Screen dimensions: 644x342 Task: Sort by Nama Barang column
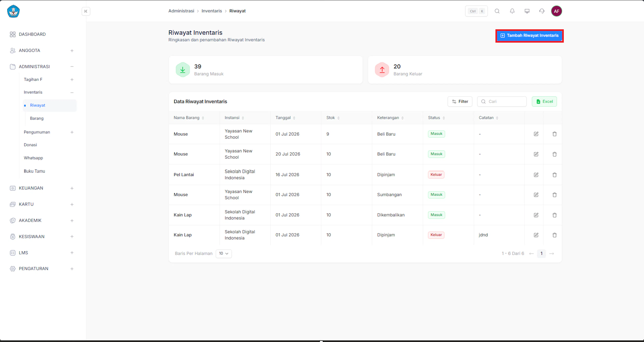click(x=189, y=118)
